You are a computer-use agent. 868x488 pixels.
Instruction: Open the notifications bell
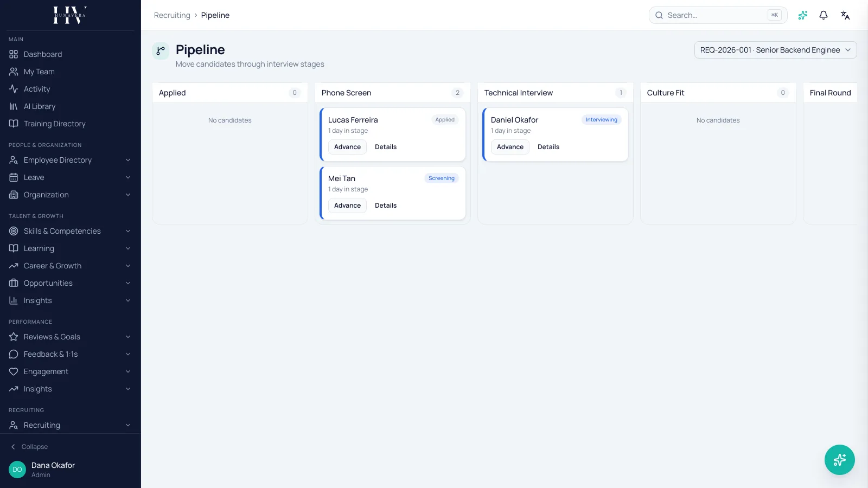tap(824, 15)
